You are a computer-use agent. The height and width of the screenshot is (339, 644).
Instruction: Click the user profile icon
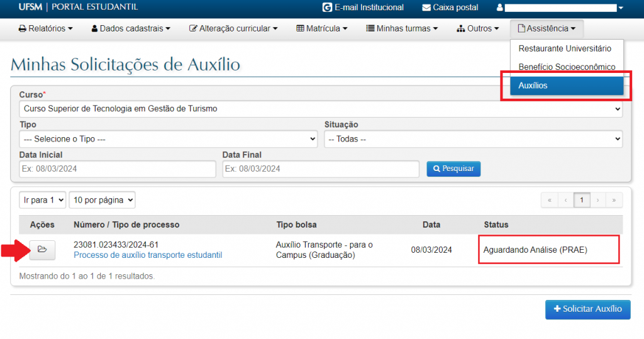500,8
